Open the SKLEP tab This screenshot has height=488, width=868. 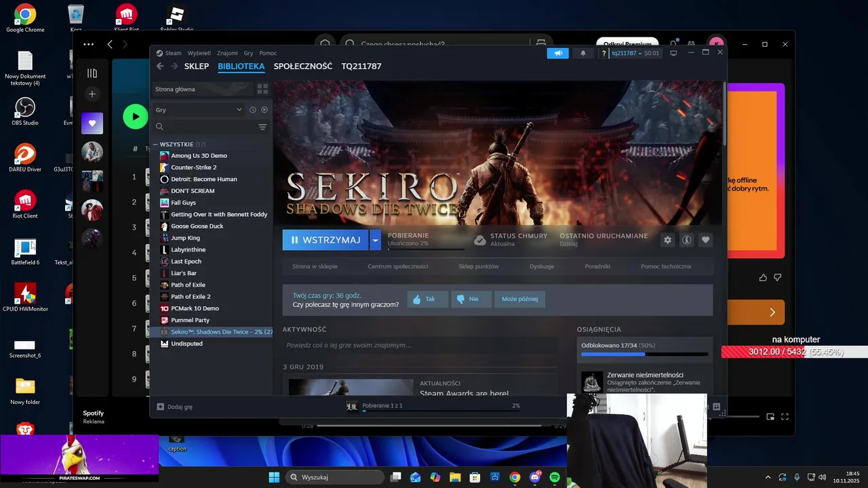197,66
